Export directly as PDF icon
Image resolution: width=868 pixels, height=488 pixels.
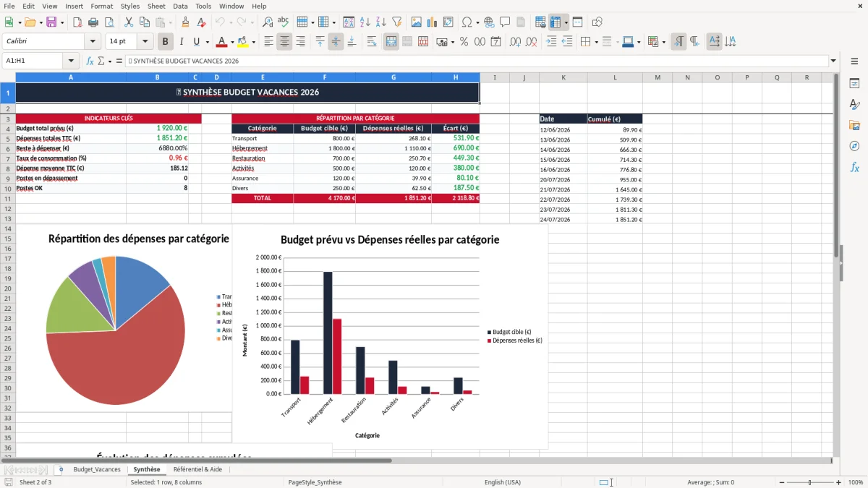[x=77, y=22]
